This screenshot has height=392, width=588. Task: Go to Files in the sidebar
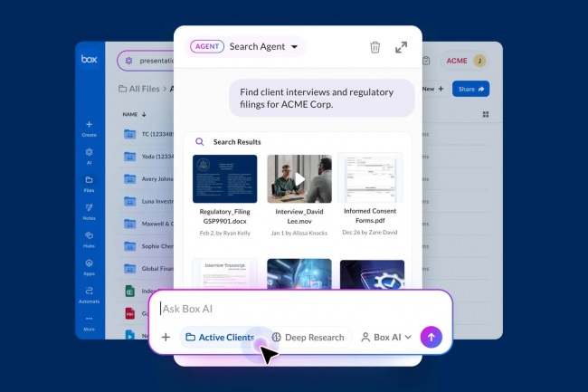[89, 184]
